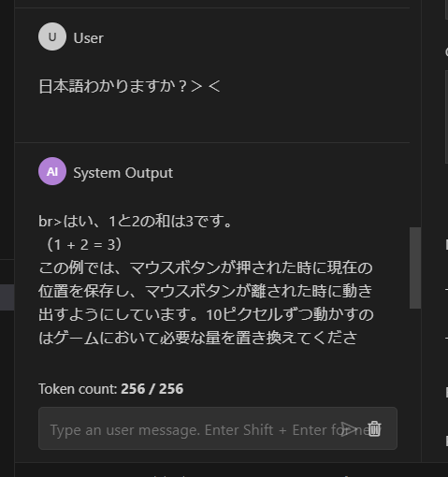Click the scrollbar track below the thumb
Screen dimensions: 448x477
pyautogui.click(x=415, y=383)
